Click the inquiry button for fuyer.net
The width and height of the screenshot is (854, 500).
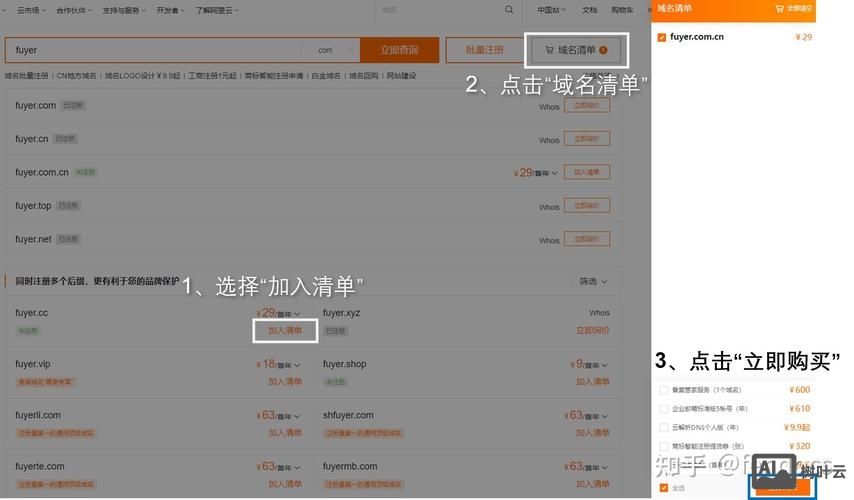[587, 239]
